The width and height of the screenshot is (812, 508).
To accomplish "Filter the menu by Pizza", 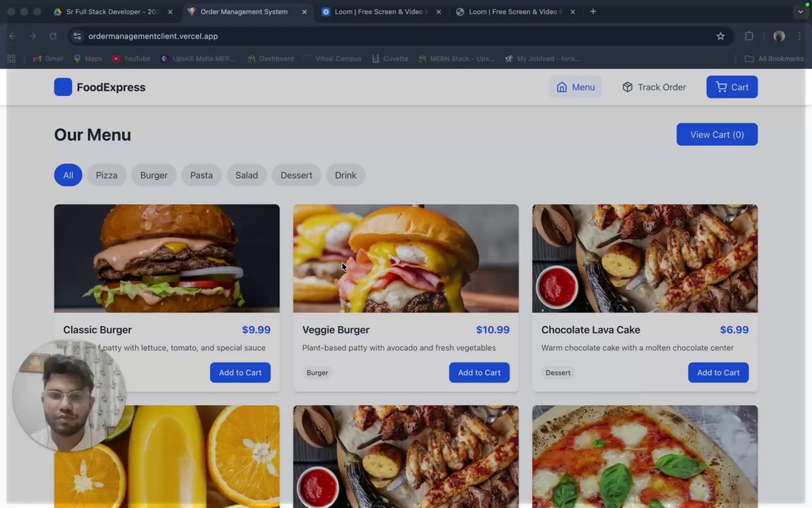I will tap(106, 175).
